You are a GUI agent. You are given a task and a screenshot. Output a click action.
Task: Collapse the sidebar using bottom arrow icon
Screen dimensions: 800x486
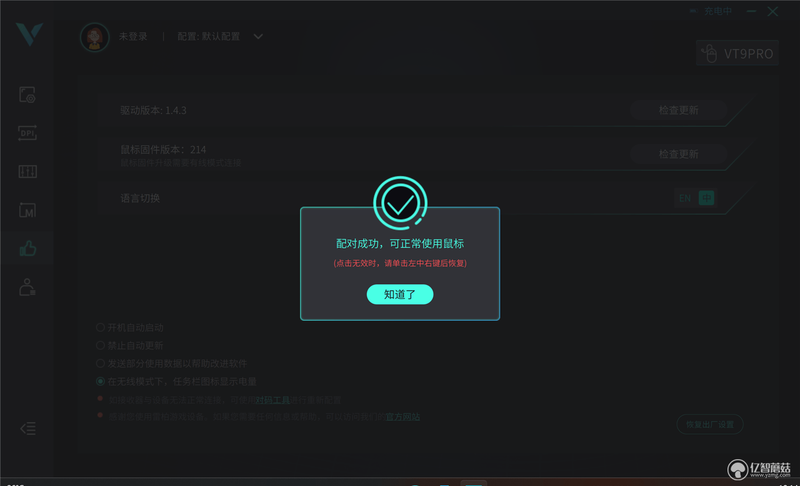click(28, 428)
